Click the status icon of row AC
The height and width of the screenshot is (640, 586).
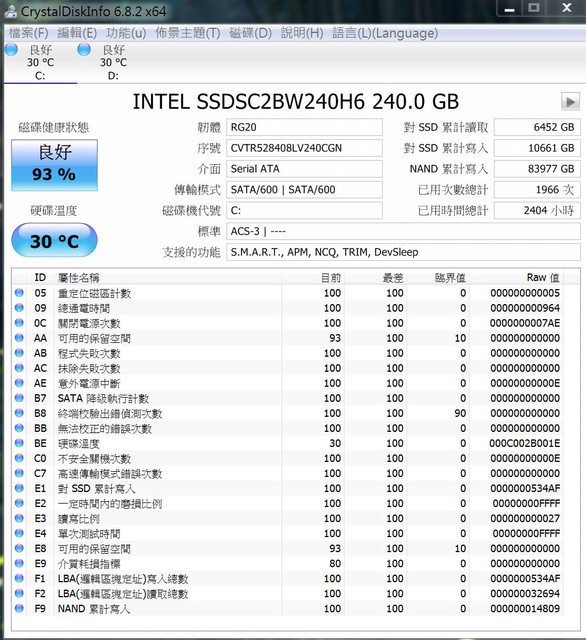click(19, 368)
